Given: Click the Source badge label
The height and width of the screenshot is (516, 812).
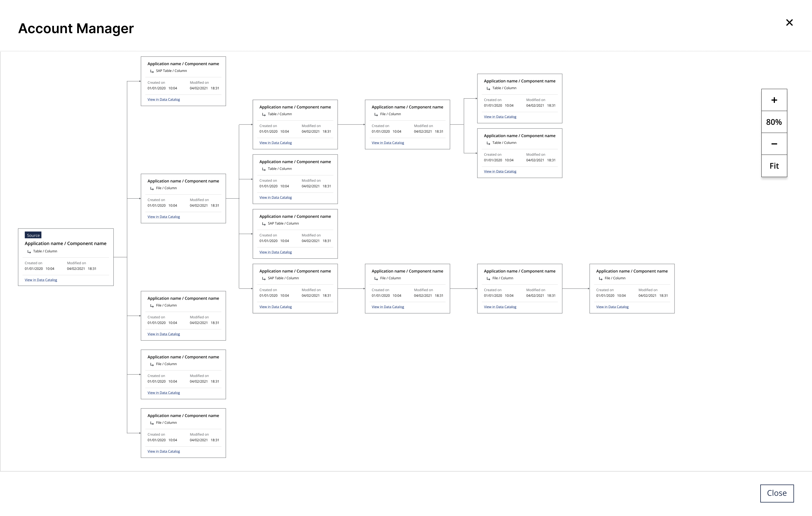Looking at the screenshot, I should coord(33,235).
